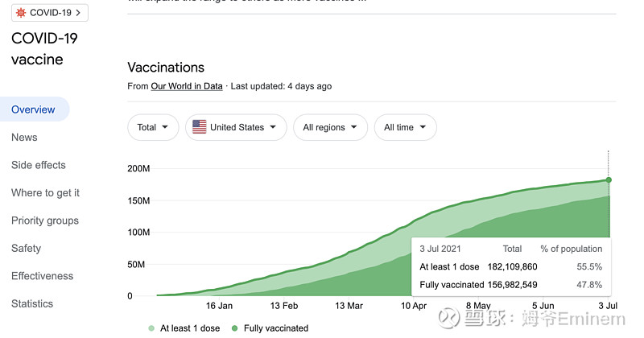Follow the Our World in Data link
The width and height of the screenshot is (644, 338).
point(187,86)
